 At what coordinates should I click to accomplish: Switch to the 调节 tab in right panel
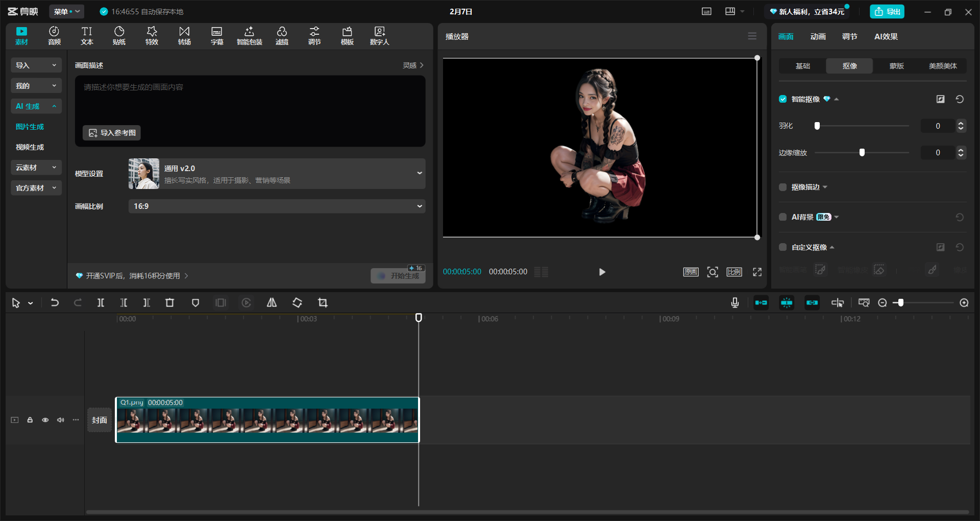pyautogui.click(x=850, y=36)
